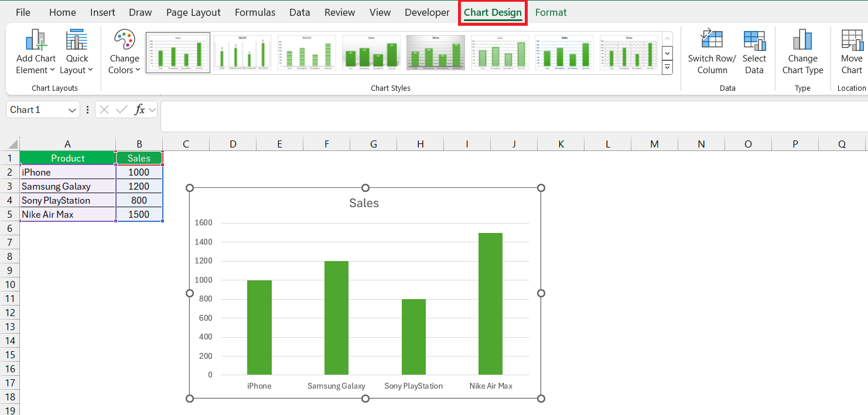The height and width of the screenshot is (415, 868).
Task: Select the iPhone bar in chart
Action: pos(259,327)
